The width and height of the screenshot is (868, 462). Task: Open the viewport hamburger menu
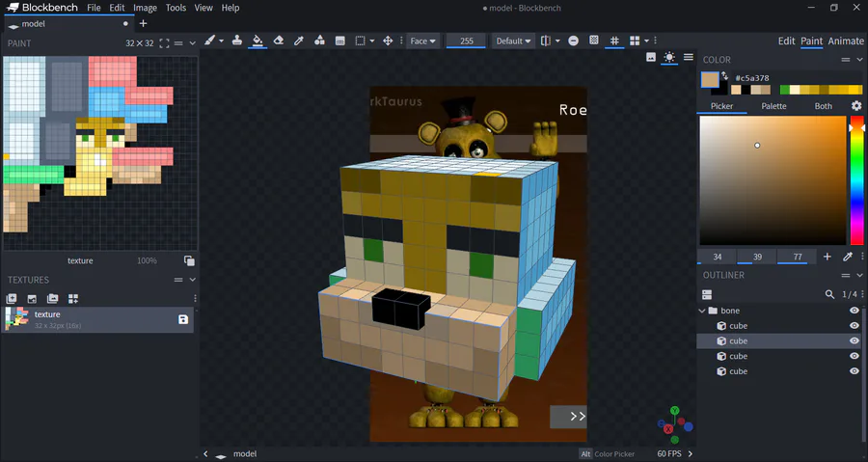point(688,57)
